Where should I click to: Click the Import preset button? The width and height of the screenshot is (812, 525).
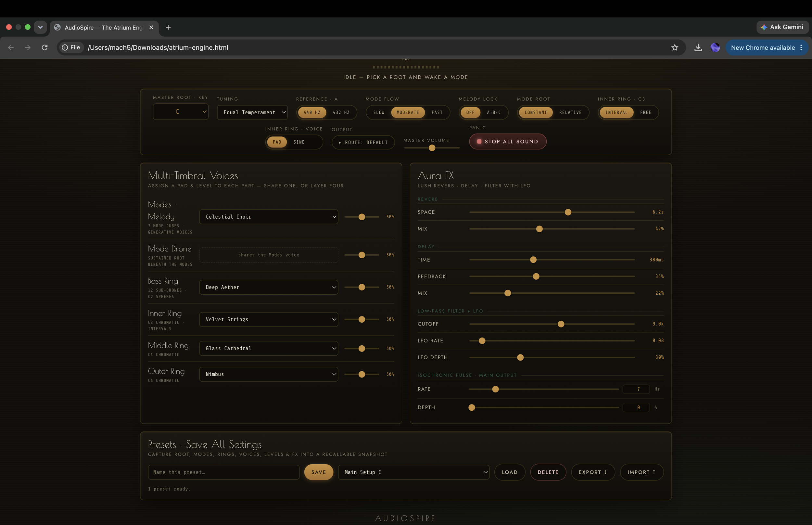click(x=641, y=472)
